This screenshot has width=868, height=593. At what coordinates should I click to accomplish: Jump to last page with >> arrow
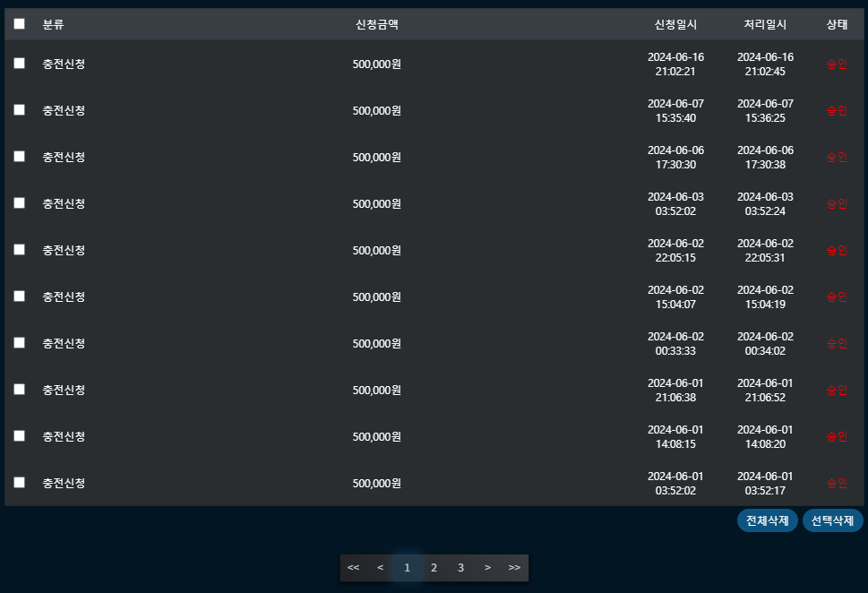(x=514, y=568)
